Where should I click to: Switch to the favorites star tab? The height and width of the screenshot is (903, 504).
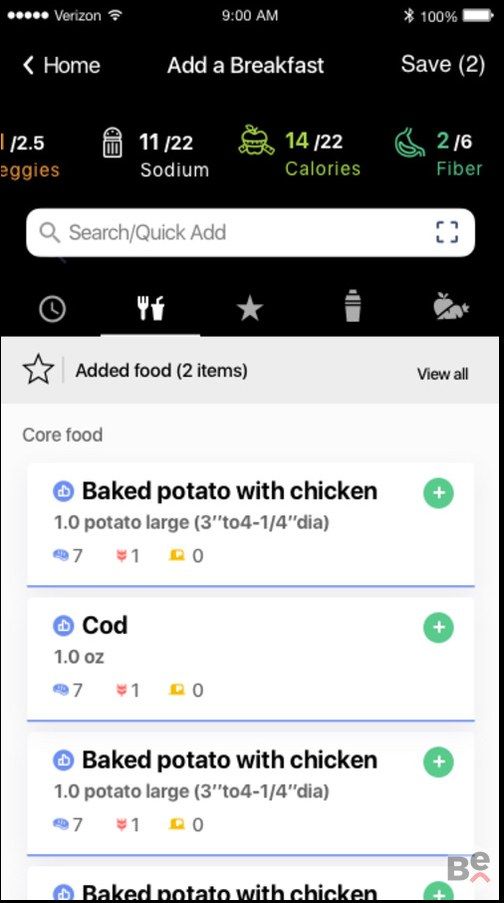(250, 309)
